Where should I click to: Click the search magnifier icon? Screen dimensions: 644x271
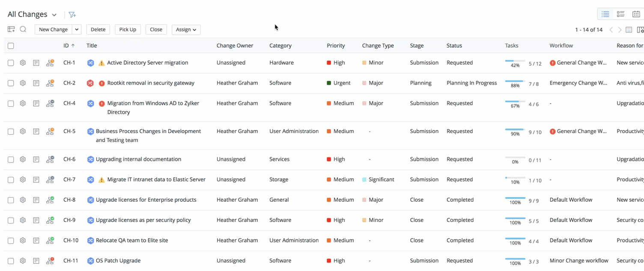(23, 29)
